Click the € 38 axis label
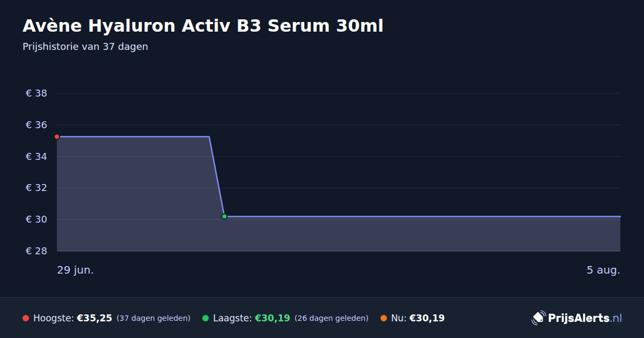 click(36, 93)
